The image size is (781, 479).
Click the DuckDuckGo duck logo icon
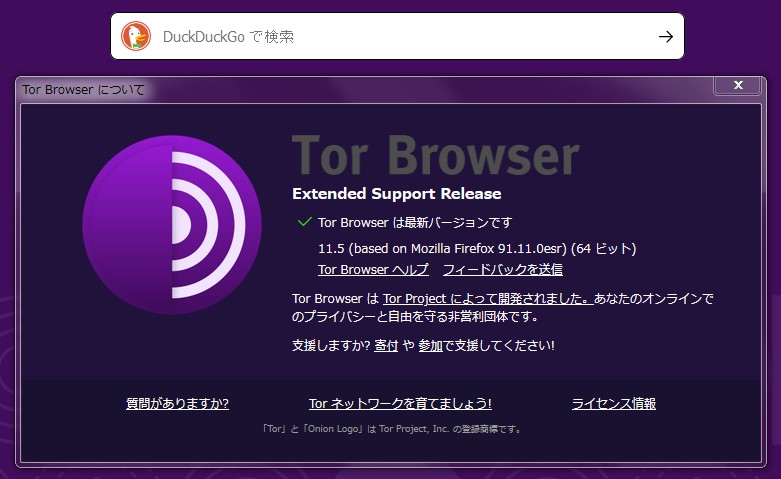(x=135, y=36)
